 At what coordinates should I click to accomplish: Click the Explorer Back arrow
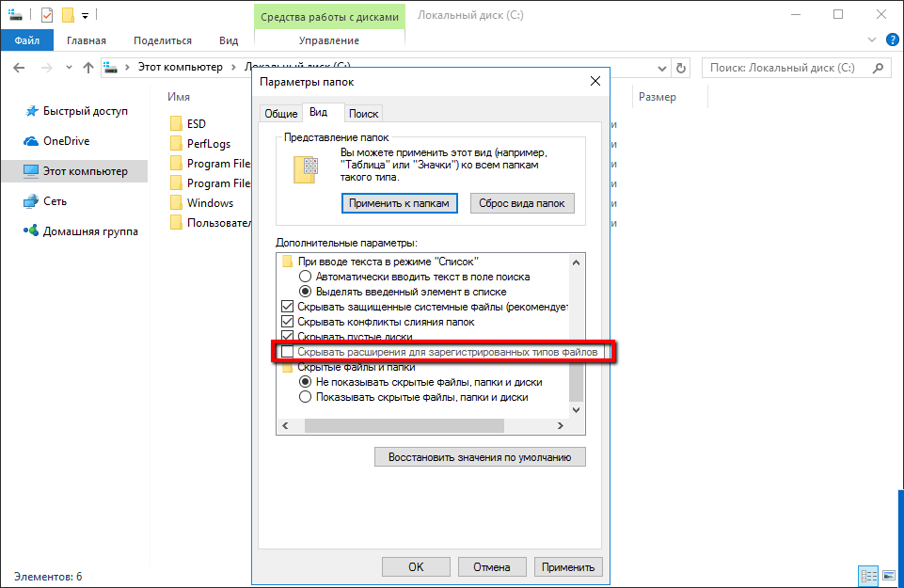click(x=19, y=68)
